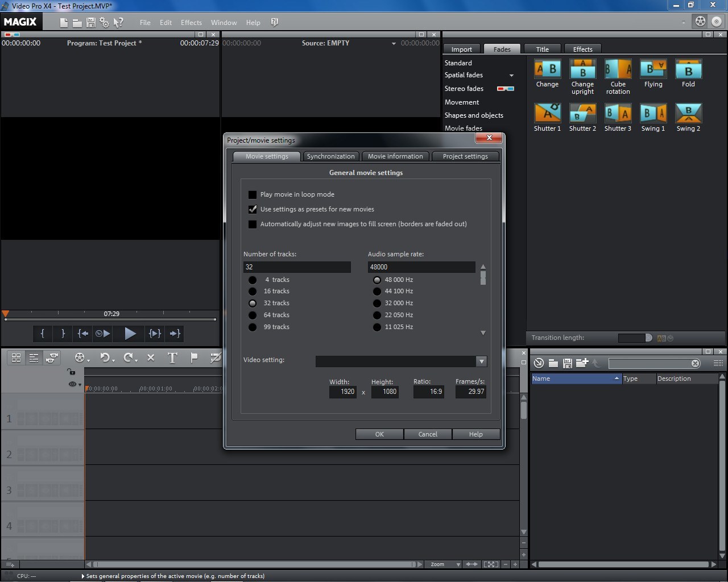Switch to timeline mode icon

coord(34,357)
